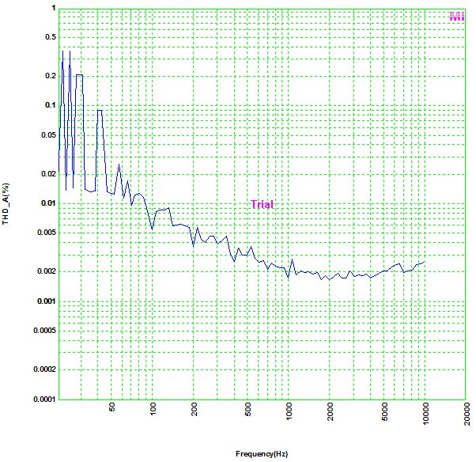476x462 pixels.
Task: Select the 200 tick label on the frequency axis
Action: coord(195,411)
